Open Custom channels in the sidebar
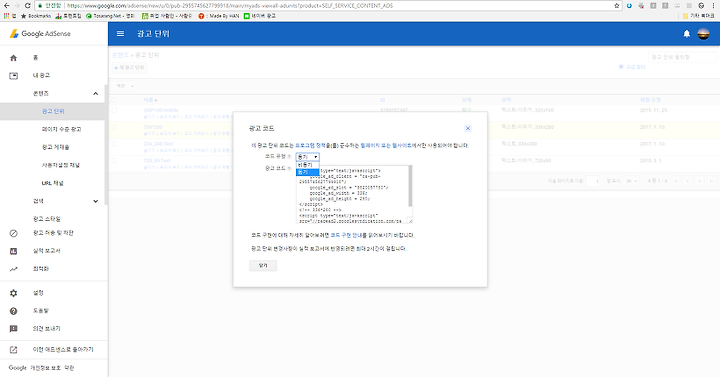Image resolution: width=720 pixels, height=377 pixels. (x=61, y=165)
